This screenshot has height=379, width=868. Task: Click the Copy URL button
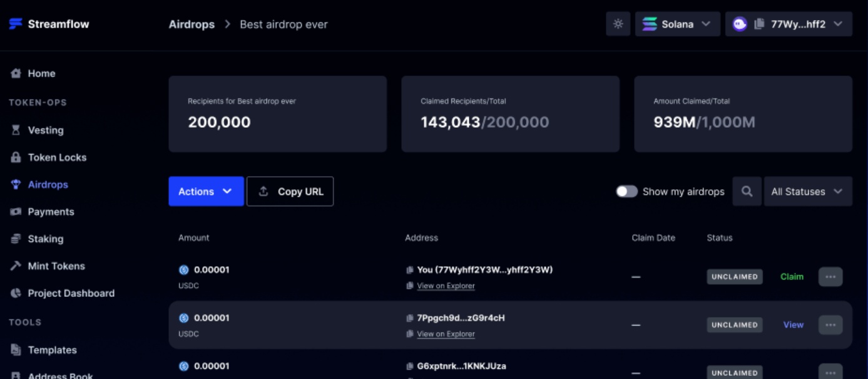tap(290, 192)
